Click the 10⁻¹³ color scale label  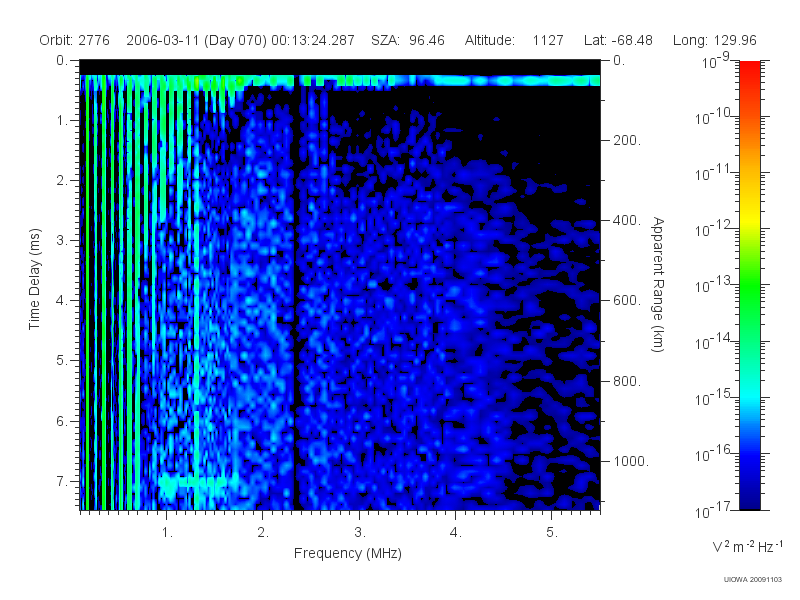(714, 284)
